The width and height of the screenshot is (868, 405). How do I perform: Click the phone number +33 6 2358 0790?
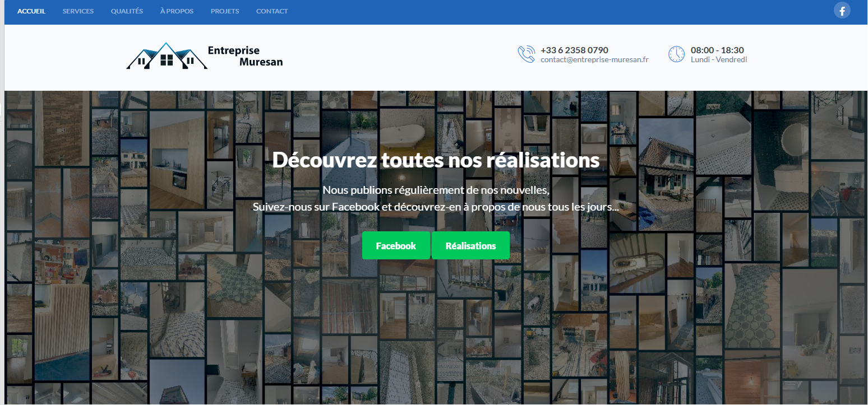[x=574, y=50]
